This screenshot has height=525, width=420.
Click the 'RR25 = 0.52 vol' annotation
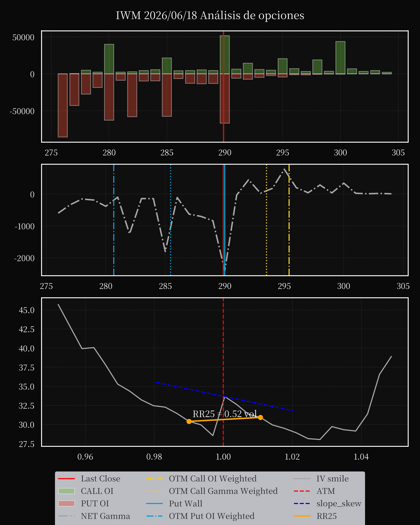225,414
